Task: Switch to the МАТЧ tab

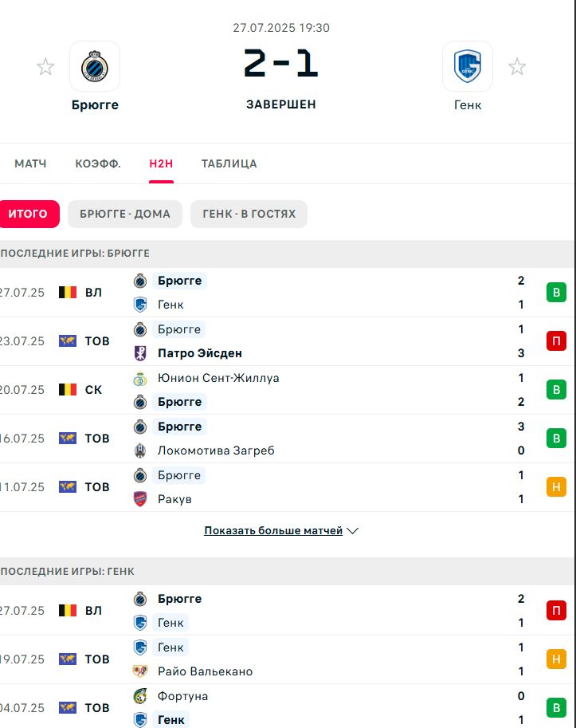Action: (x=30, y=163)
